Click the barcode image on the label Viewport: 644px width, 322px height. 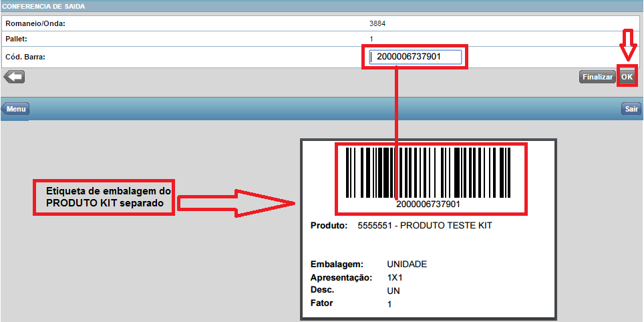pos(428,173)
